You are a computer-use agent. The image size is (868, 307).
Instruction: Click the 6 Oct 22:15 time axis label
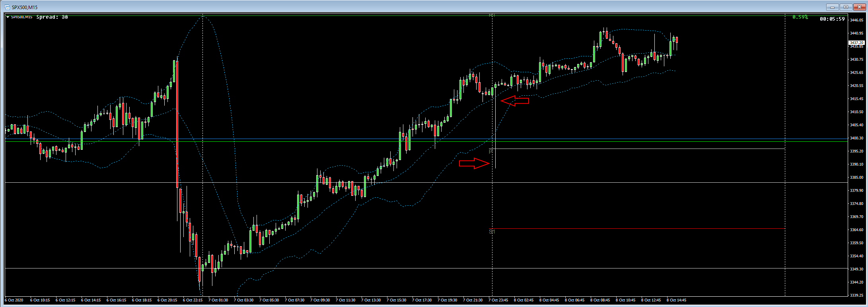coord(193,300)
